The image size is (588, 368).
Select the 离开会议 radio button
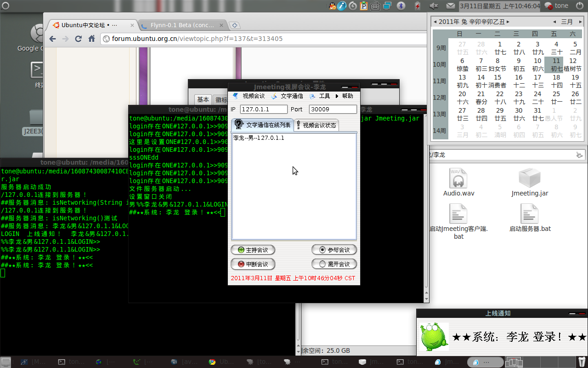(334, 264)
